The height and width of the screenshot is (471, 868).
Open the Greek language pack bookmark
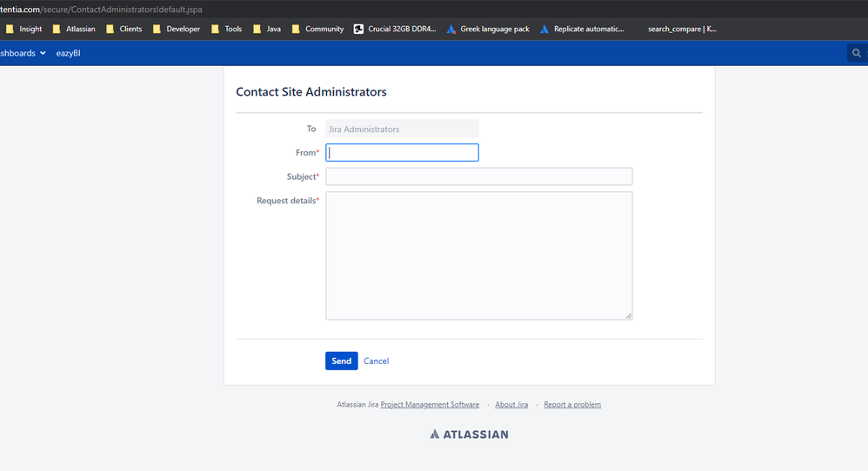pyautogui.click(x=488, y=29)
